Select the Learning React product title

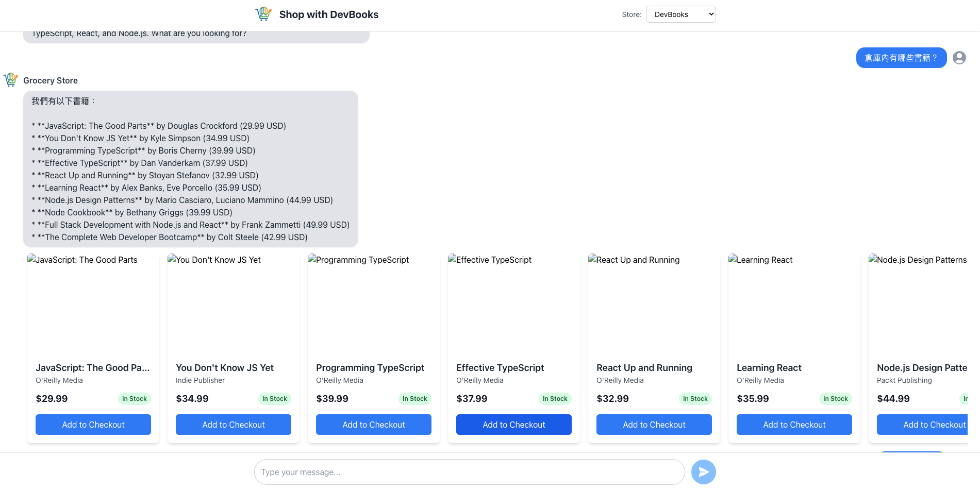769,368
